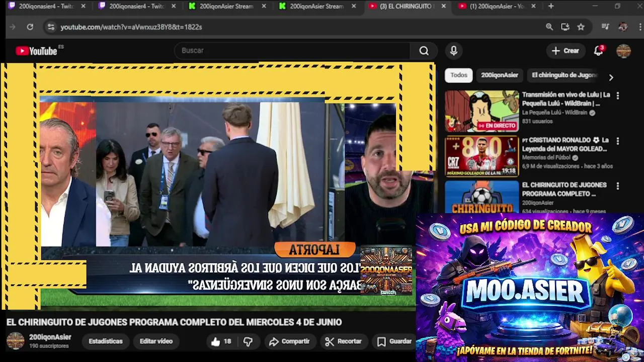Click the Guardar button

coord(395,341)
